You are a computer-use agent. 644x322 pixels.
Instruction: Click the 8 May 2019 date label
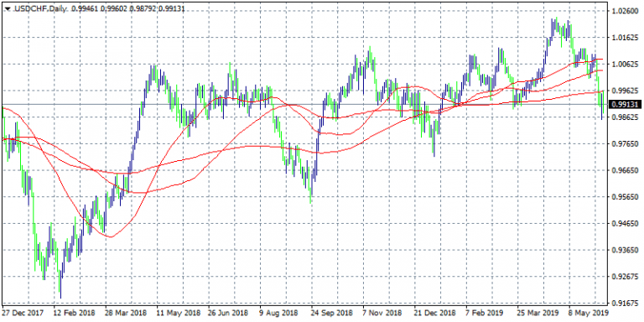[588, 313]
